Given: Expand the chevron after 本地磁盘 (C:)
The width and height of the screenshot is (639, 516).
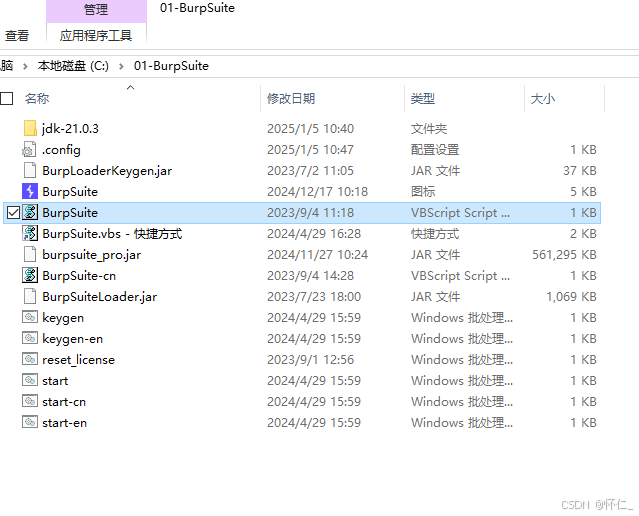Looking at the screenshot, I should [x=121, y=66].
